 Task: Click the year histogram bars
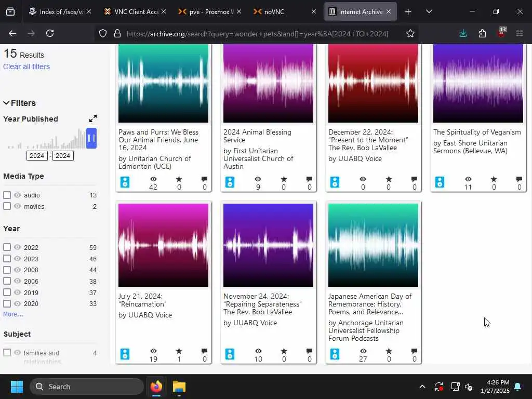pos(47,139)
